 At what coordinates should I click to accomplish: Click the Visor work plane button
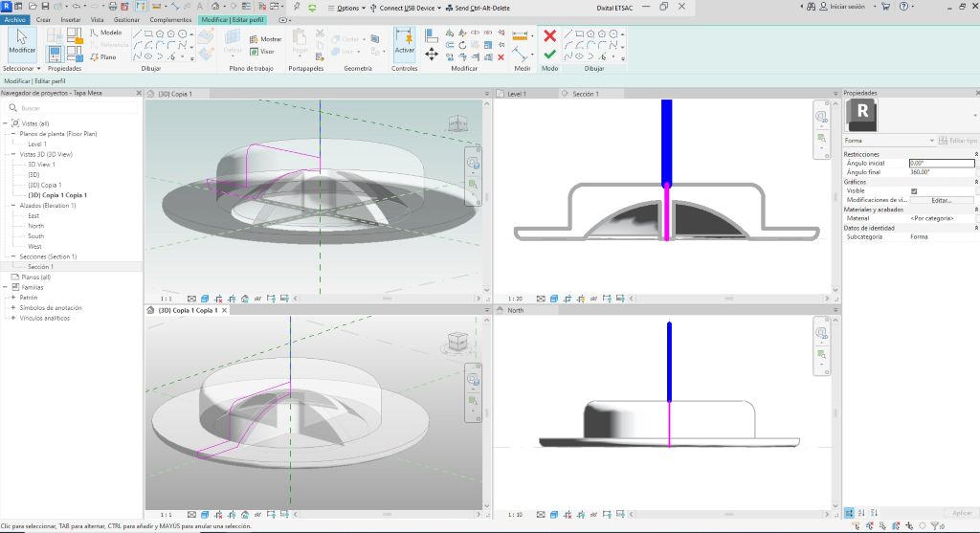point(262,52)
